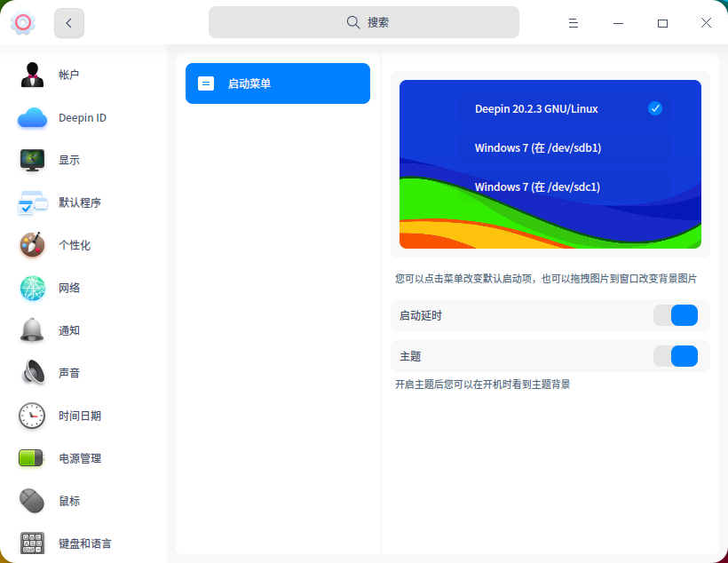The image size is (728, 563).
Task: Open the 时间日期 clock icon
Action: pos(32,416)
